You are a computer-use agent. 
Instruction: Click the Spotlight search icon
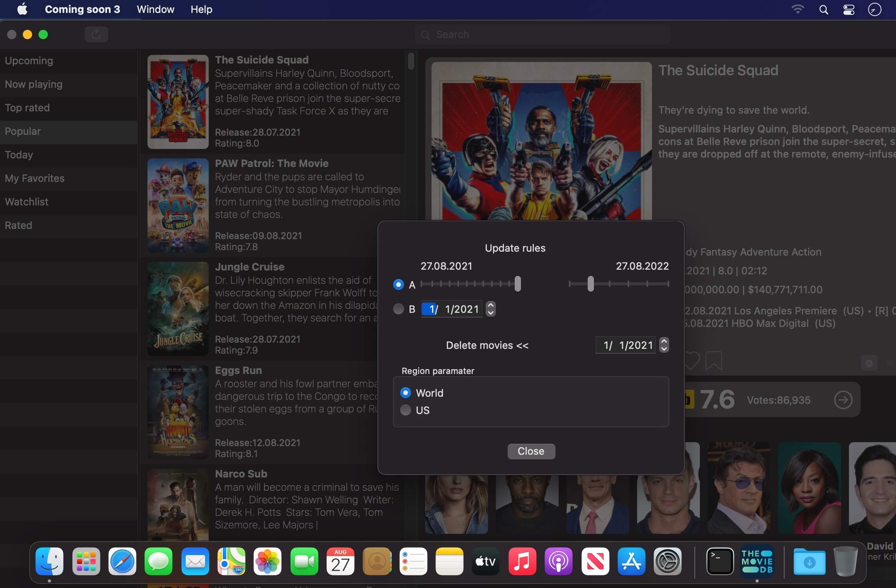click(823, 9)
